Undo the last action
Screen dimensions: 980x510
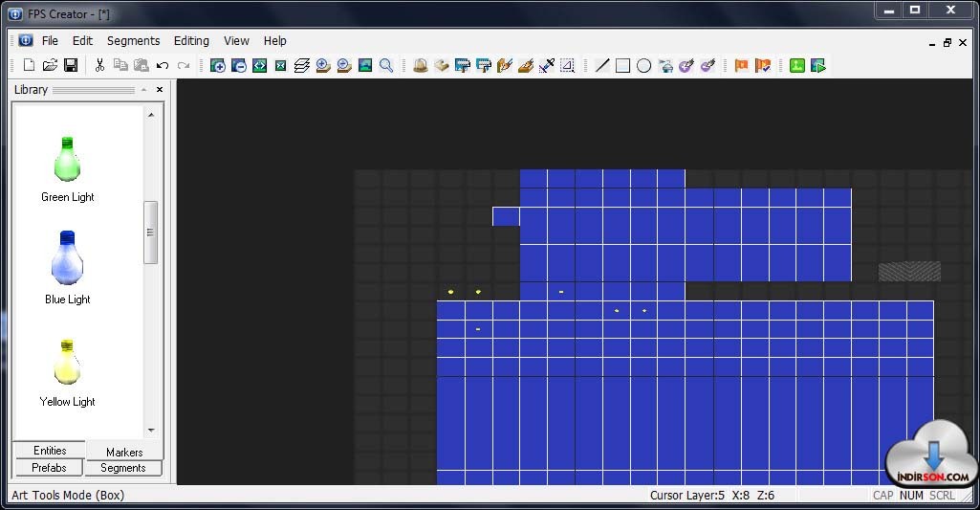(x=163, y=65)
